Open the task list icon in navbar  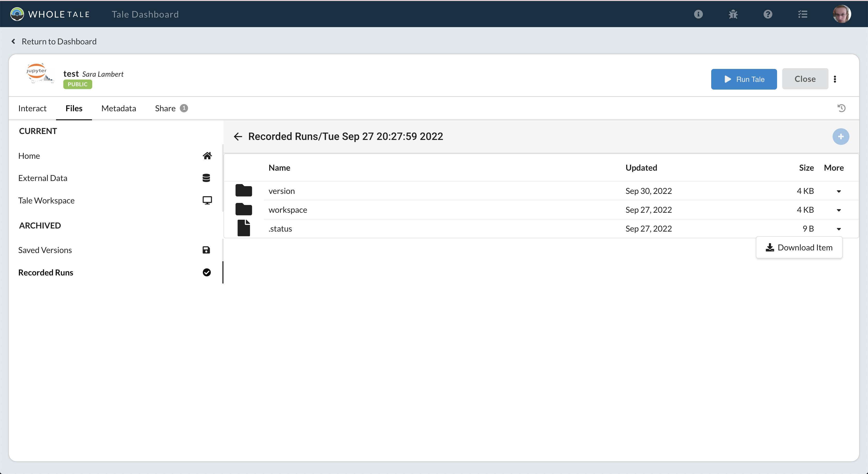click(x=803, y=14)
